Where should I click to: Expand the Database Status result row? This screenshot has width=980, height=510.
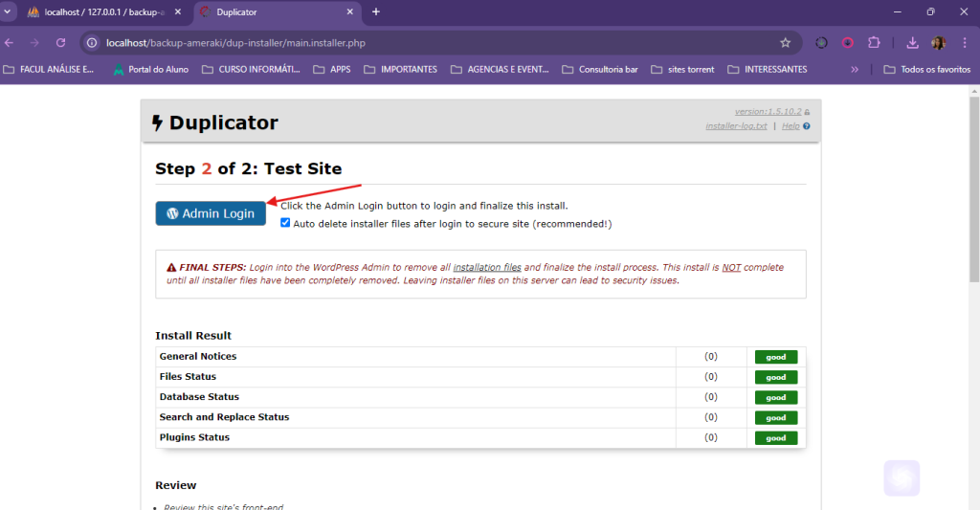pos(199,396)
